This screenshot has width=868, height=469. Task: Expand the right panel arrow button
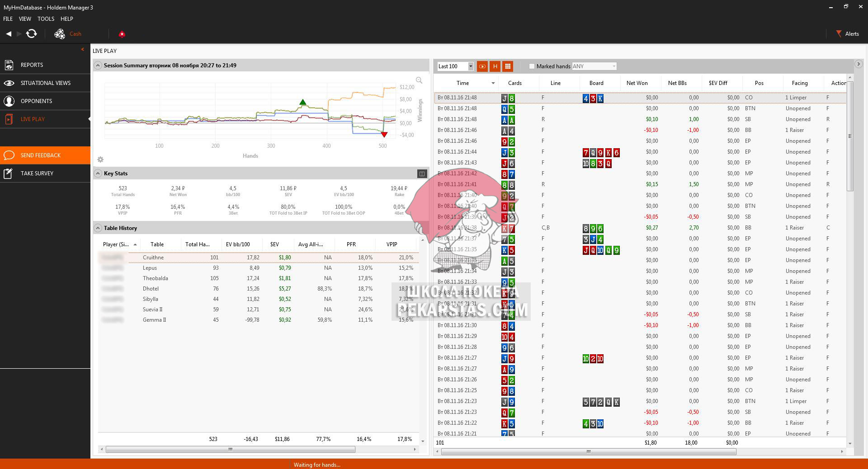[859, 64]
